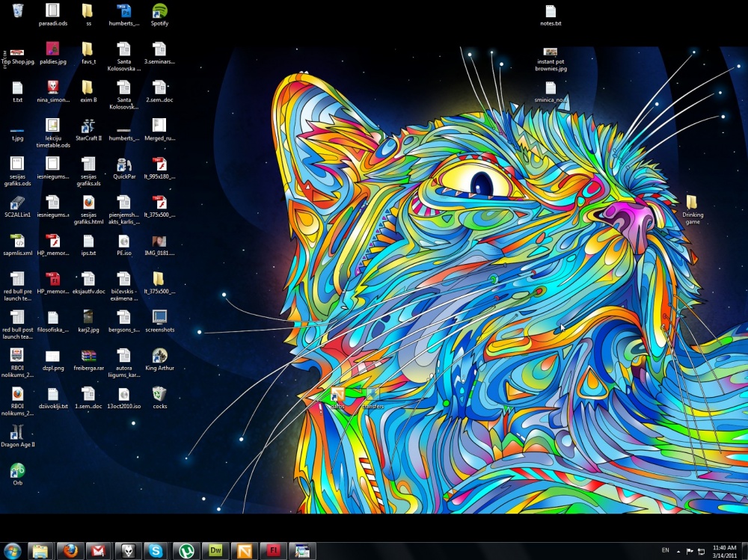Open the Windows Start menu
Screen dimensions: 748x560
[13, 551]
